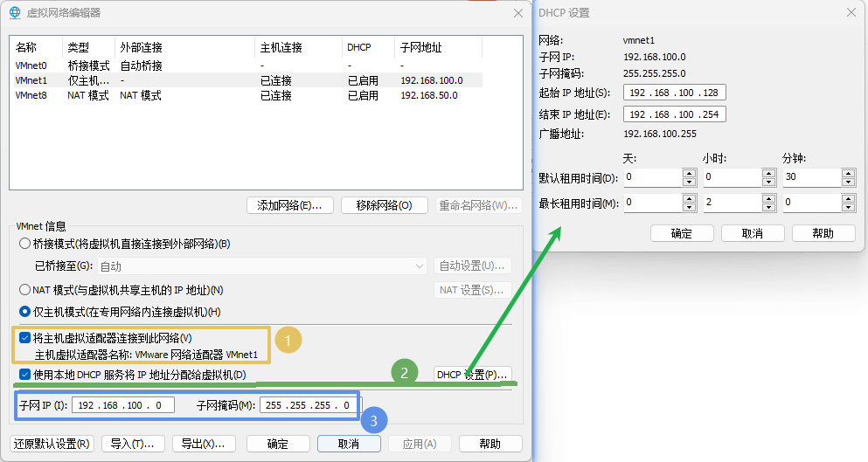
Task: Click the Remove Network button
Action: click(384, 205)
